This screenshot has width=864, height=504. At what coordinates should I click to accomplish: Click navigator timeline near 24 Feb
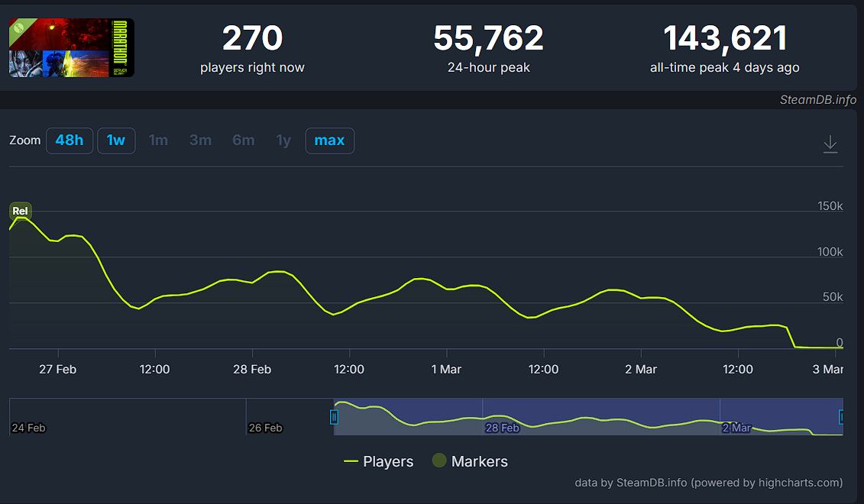point(28,428)
